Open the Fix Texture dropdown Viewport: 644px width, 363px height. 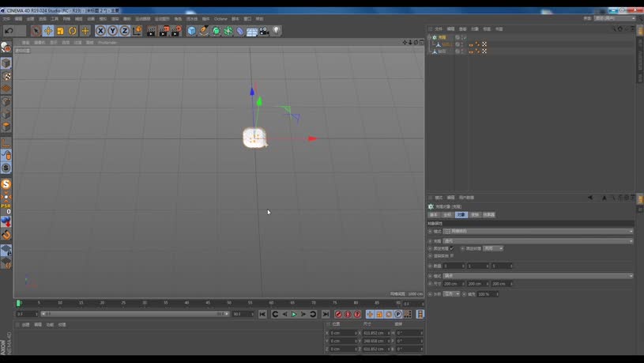[x=493, y=248]
